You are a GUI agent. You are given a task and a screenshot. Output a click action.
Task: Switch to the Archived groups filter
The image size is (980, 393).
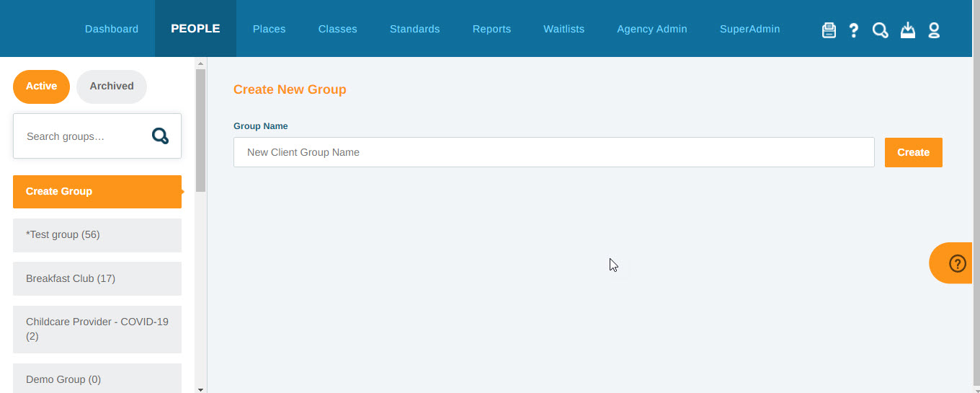click(112, 87)
